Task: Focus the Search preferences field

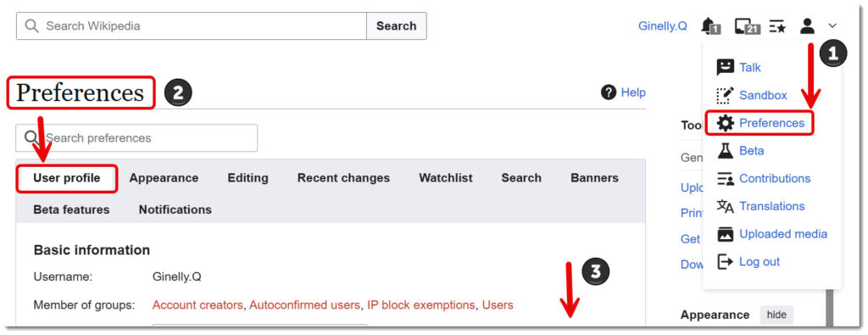Action: point(136,138)
